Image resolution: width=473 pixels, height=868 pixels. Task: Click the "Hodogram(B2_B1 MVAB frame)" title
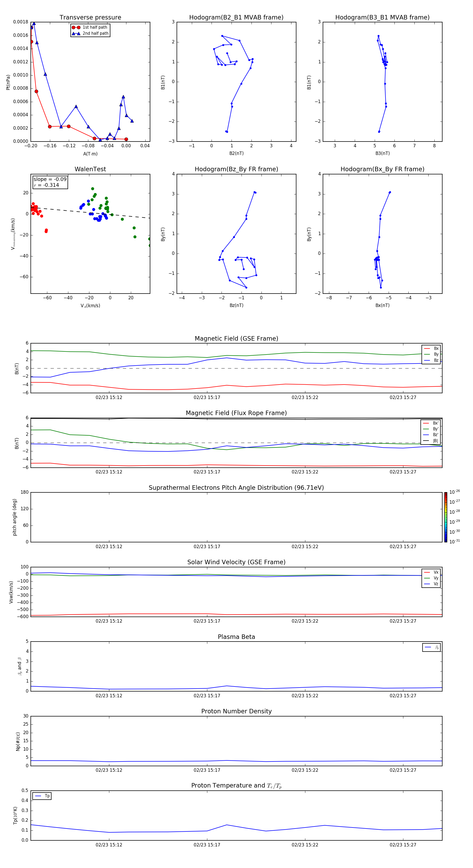pyautogui.click(x=236, y=18)
